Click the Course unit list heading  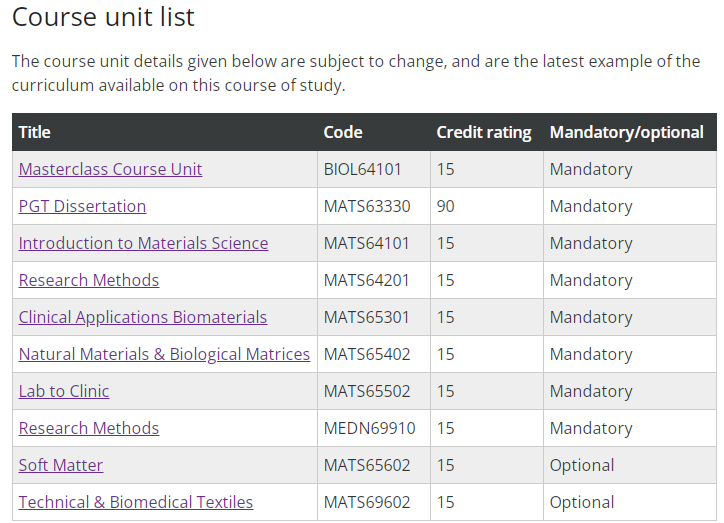pyautogui.click(x=103, y=17)
